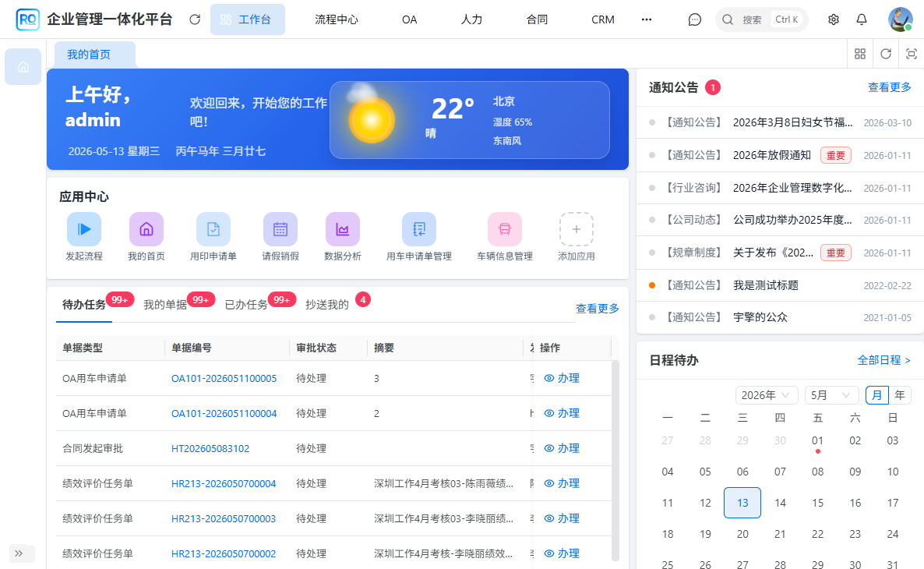
Task: Open the 5月 month dropdown
Action: coord(830,395)
